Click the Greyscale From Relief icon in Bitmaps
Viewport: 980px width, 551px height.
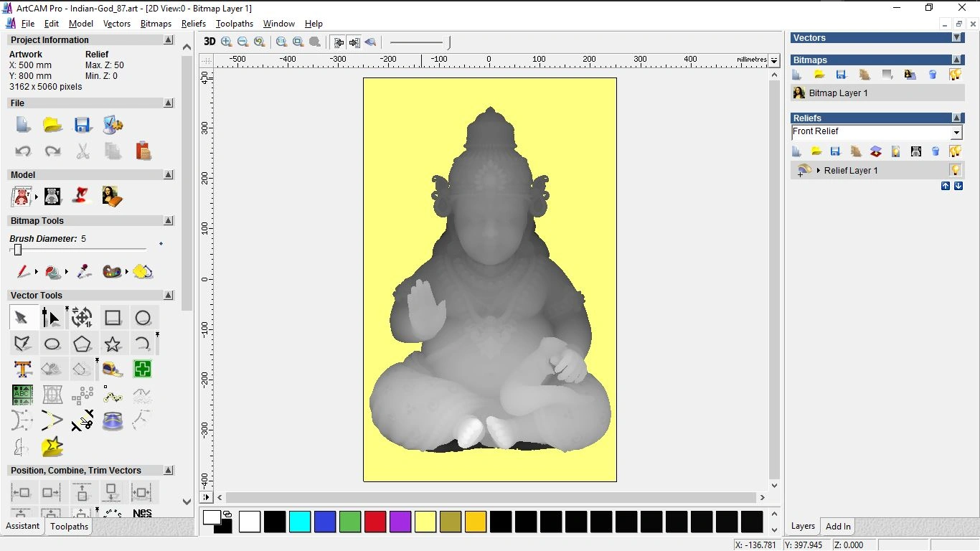pos(887,75)
